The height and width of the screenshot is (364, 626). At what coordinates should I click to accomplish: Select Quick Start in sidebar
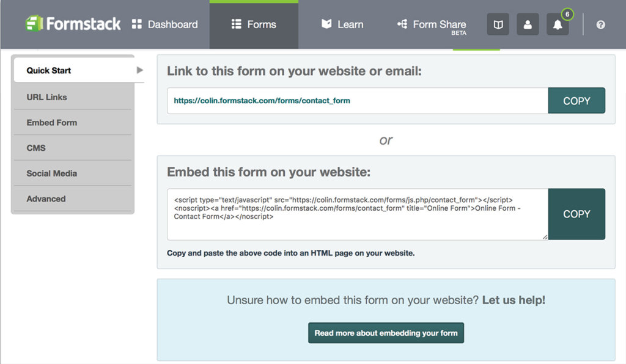(49, 70)
